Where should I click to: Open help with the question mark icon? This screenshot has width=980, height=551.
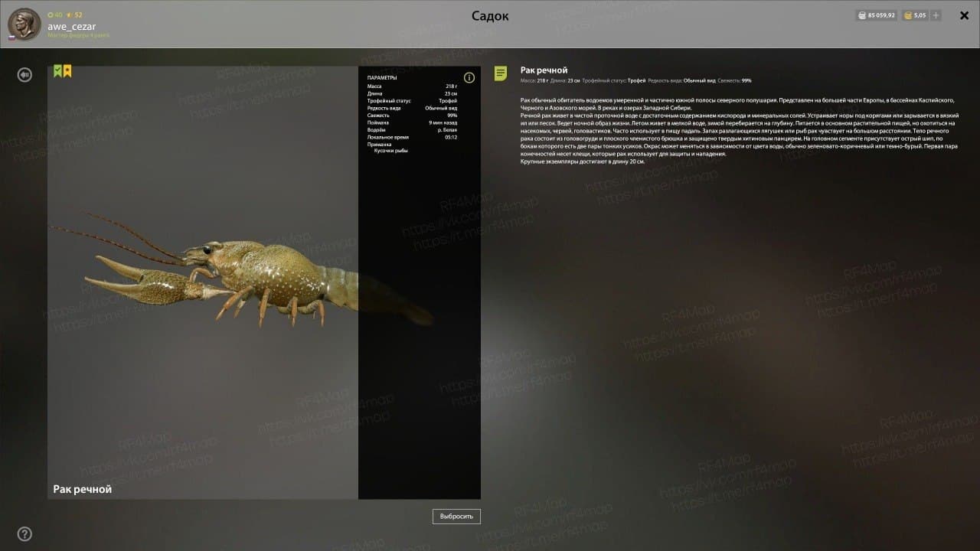25,533
